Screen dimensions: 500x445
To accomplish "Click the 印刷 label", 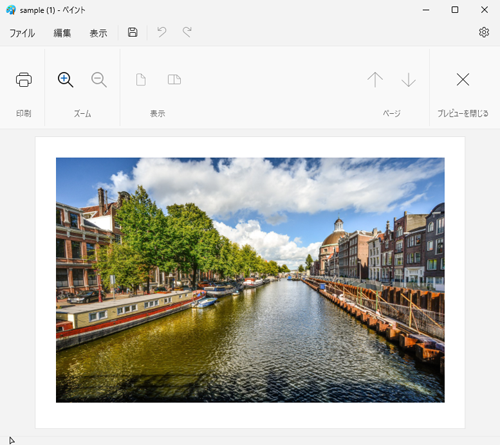I will 24,113.
